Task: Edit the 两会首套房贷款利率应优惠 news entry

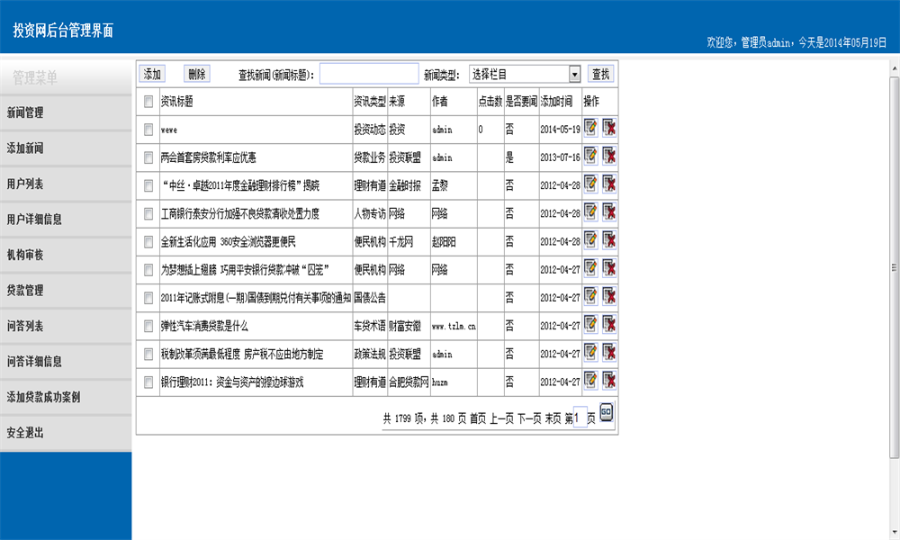Action: point(591,156)
